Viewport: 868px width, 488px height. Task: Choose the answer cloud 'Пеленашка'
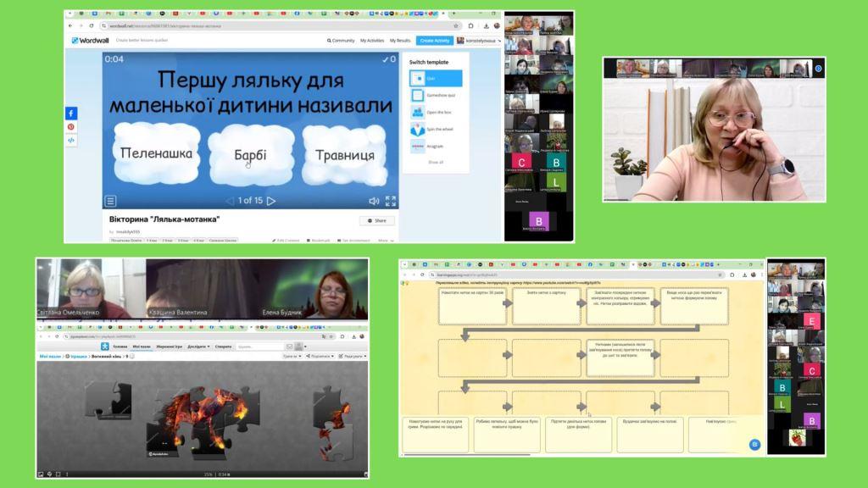[157, 154]
